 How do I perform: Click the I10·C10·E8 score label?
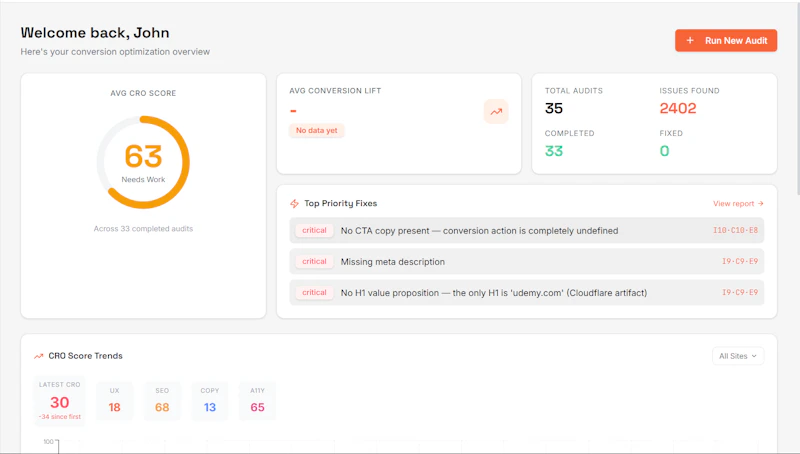(735, 231)
